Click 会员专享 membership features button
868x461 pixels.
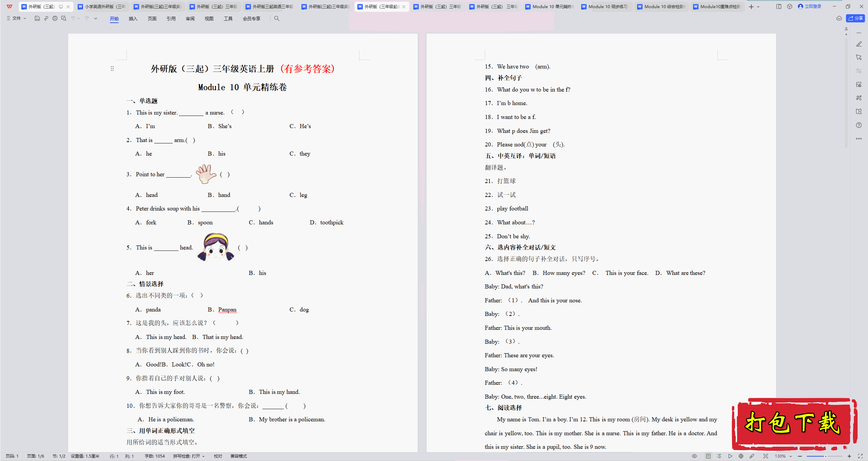pyautogui.click(x=251, y=18)
